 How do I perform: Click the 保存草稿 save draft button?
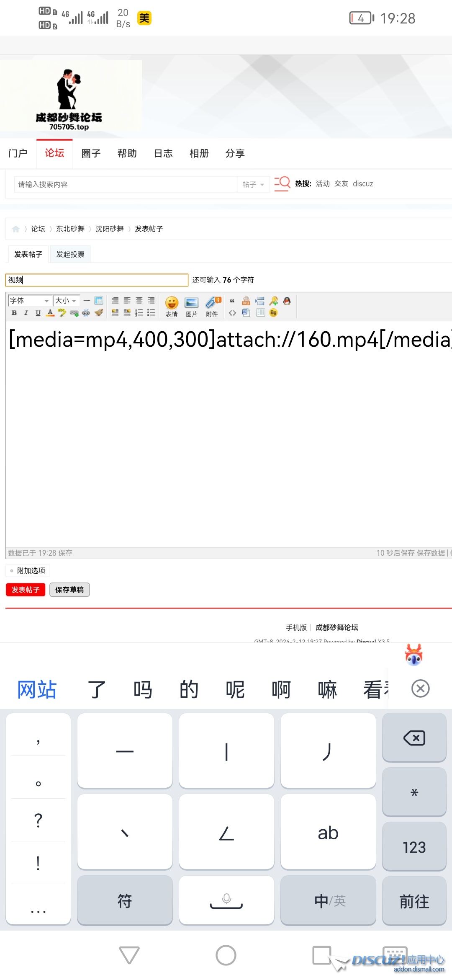coord(69,590)
